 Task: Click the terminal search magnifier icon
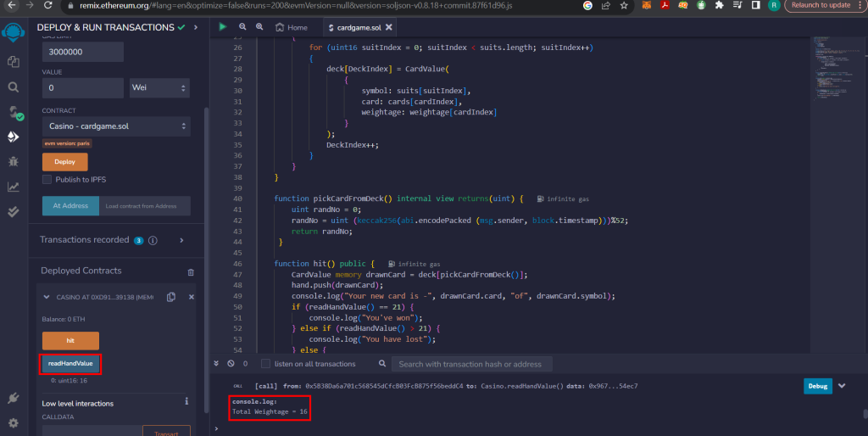click(382, 363)
